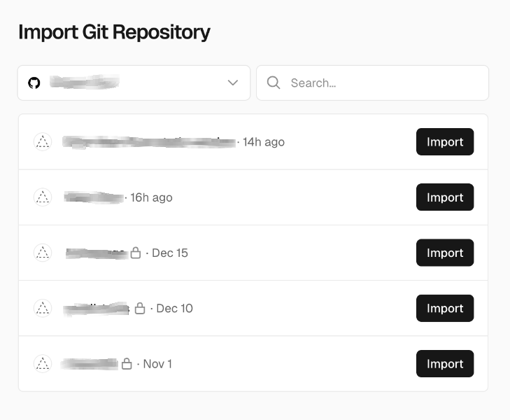Click the Import Git Repository heading
The image size is (510, 420).
[114, 32]
